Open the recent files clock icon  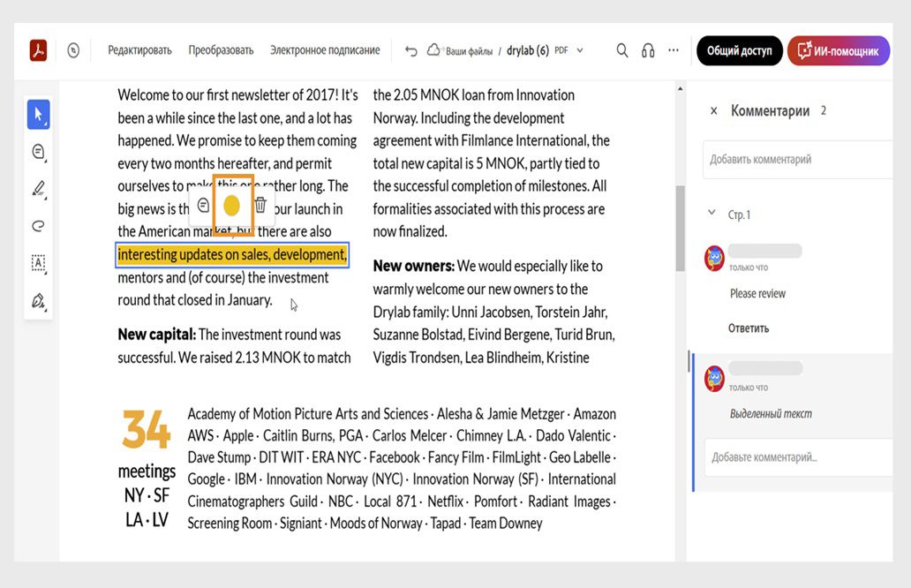pyautogui.click(x=73, y=50)
